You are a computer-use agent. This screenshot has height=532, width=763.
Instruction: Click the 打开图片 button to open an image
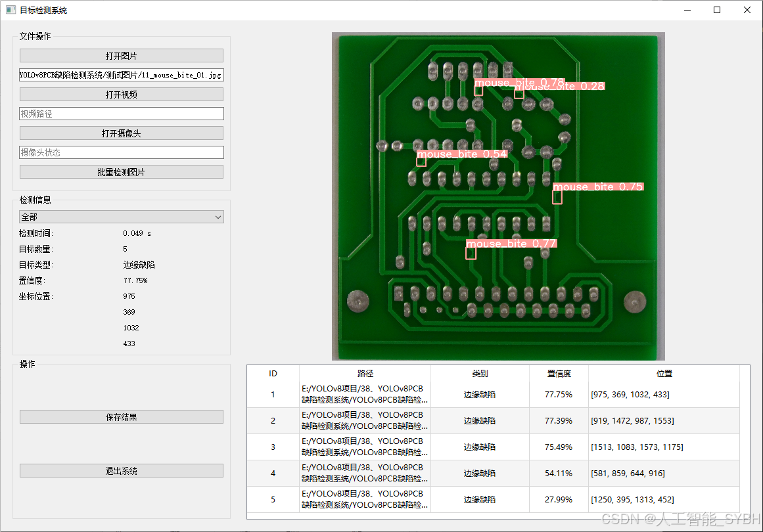[x=121, y=55]
